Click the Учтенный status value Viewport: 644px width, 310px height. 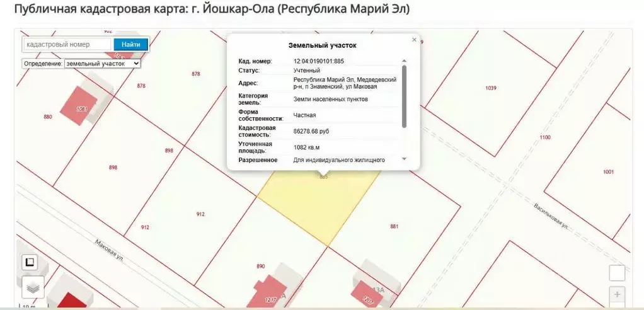[x=307, y=71]
